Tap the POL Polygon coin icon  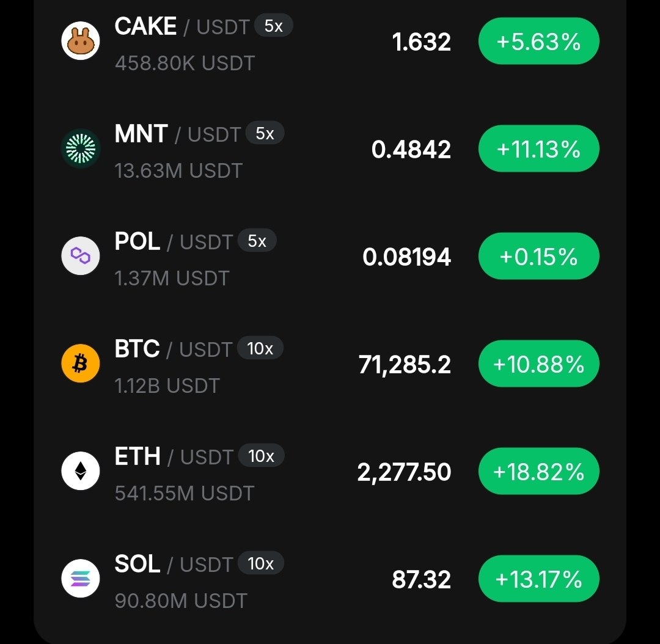[81, 256]
